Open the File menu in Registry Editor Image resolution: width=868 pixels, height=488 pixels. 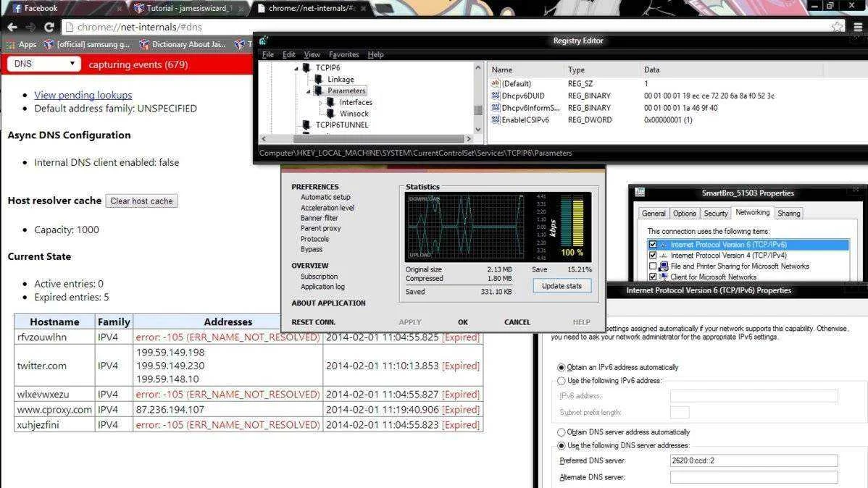coord(268,54)
